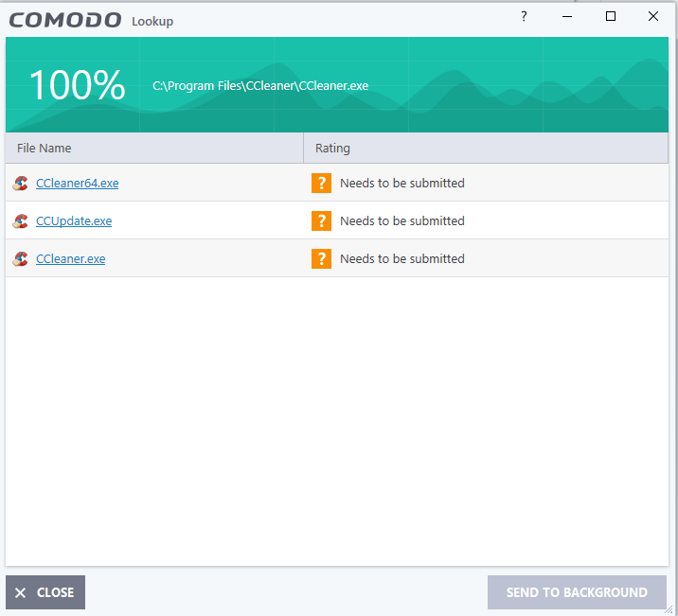This screenshot has width=678, height=616.
Task: Select 'Needs to be submitted' for CCUpdate.exe
Action: tap(402, 221)
